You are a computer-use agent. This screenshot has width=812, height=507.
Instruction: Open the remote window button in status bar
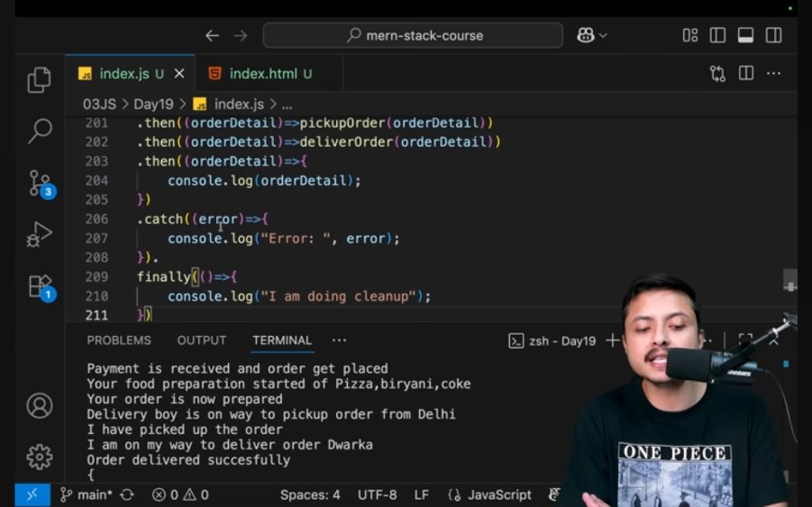click(x=32, y=495)
